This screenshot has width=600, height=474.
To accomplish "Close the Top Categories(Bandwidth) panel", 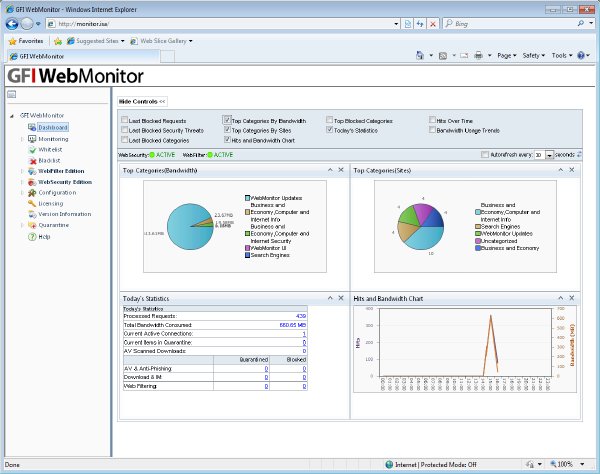I will click(x=341, y=170).
